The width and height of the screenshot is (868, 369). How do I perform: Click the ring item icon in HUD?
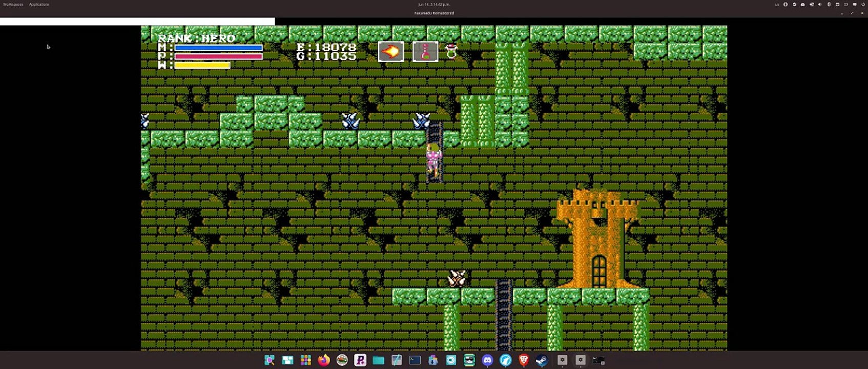click(451, 51)
